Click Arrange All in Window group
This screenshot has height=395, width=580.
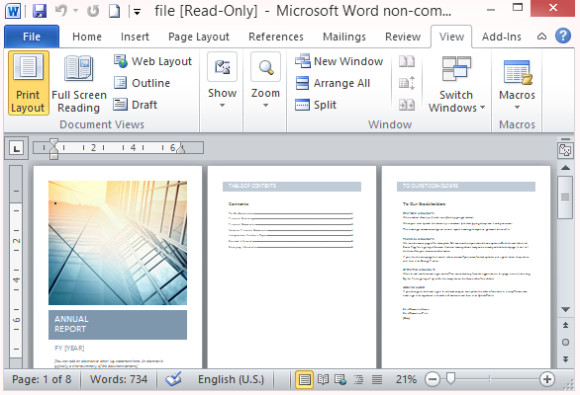click(333, 83)
